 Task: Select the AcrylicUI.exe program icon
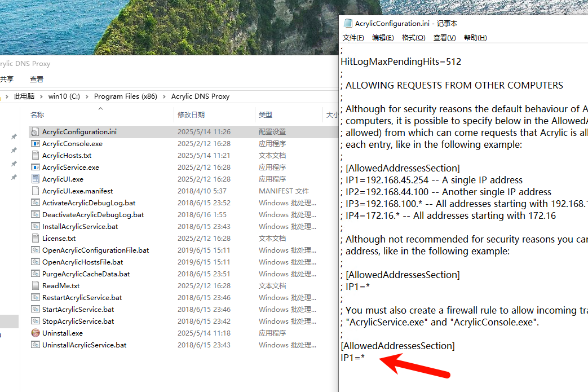36,179
